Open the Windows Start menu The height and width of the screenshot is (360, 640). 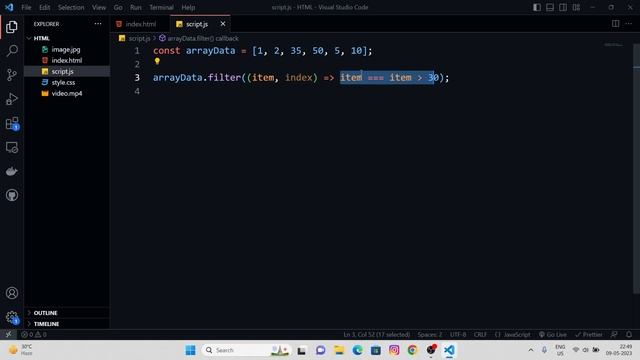click(190, 350)
